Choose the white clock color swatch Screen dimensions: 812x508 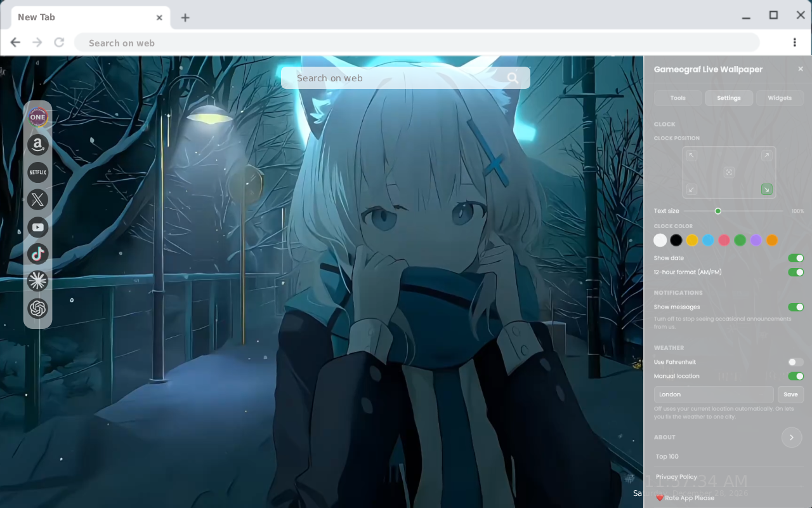(x=660, y=240)
